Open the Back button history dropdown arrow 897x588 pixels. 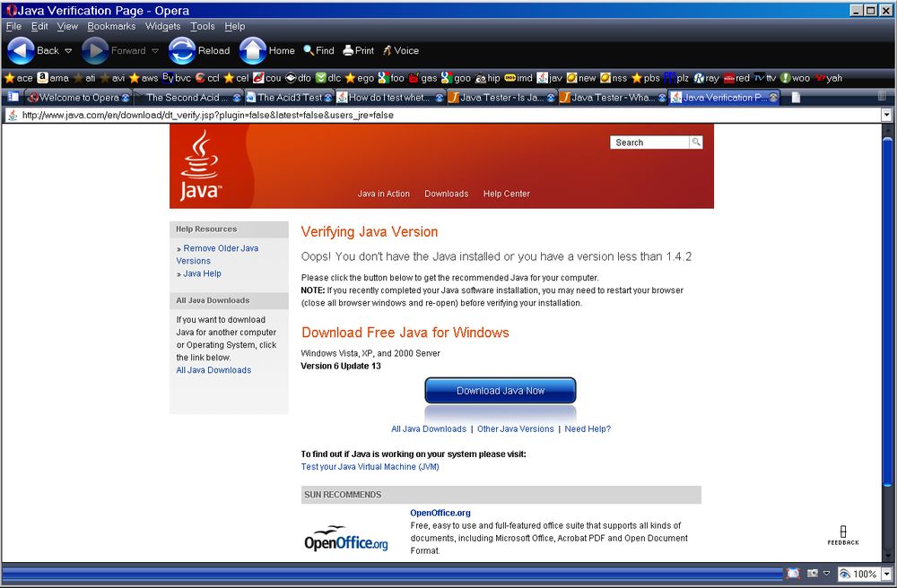click(68, 51)
